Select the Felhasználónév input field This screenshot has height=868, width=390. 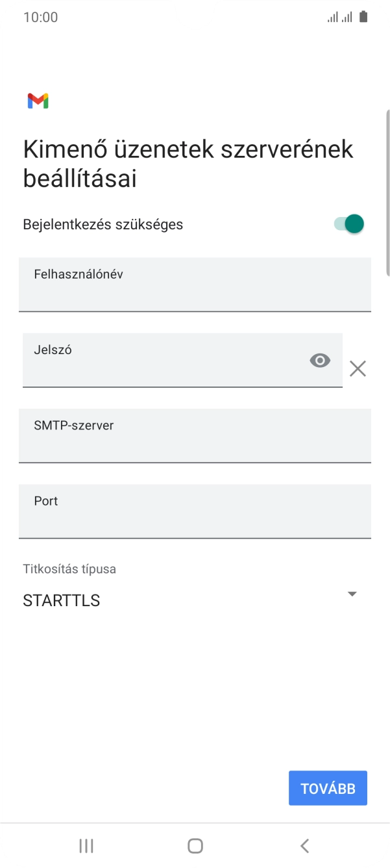pos(195,285)
